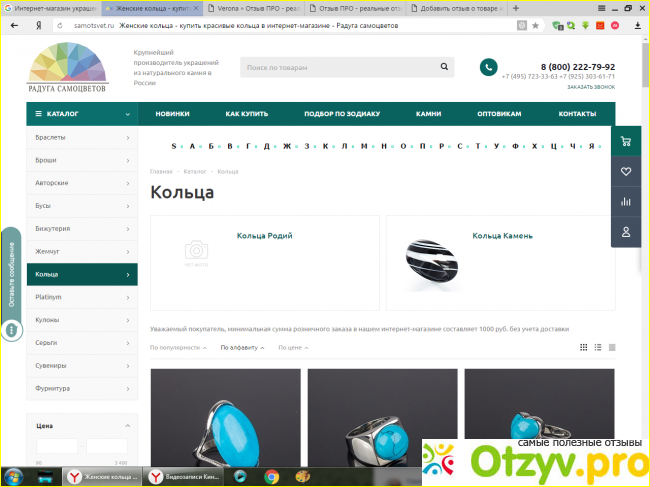The height and width of the screenshot is (487, 650).
Task: Click the heart wishlist icon
Action: 626,171
